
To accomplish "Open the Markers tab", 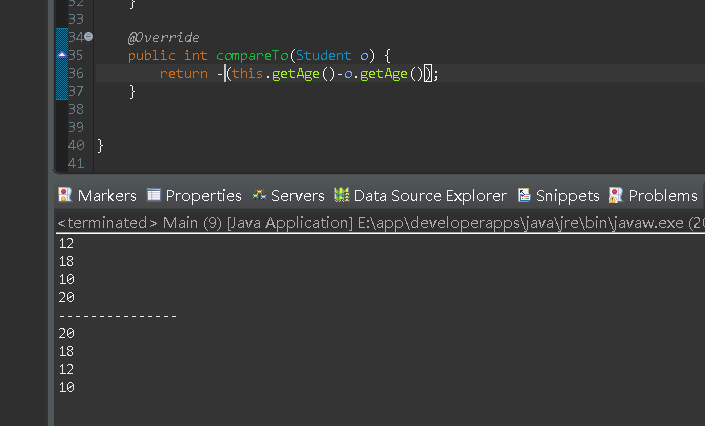I will (x=106, y=195).
